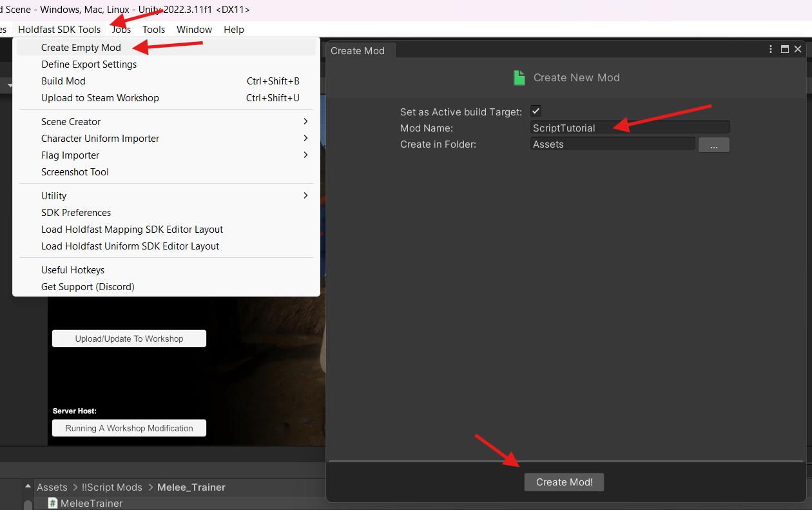
Task: Select Build Mod in the SDK Tools menu
Action: (63, 81)
